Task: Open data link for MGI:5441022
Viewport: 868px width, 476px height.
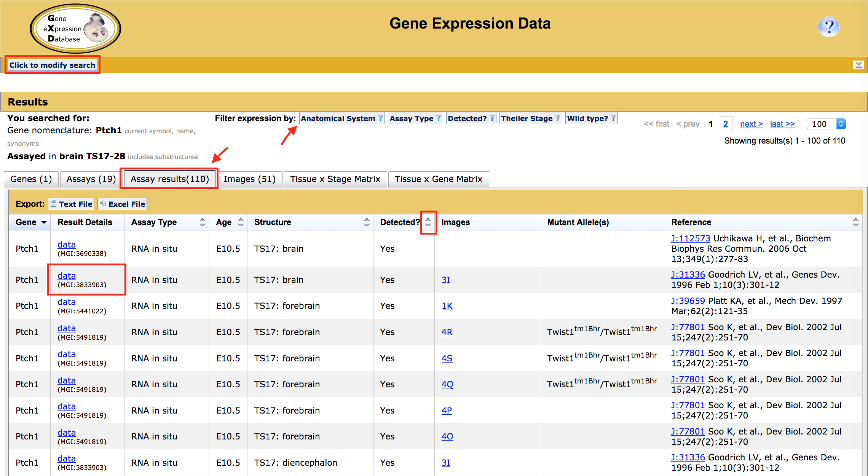Action: (x=67, y=302)
